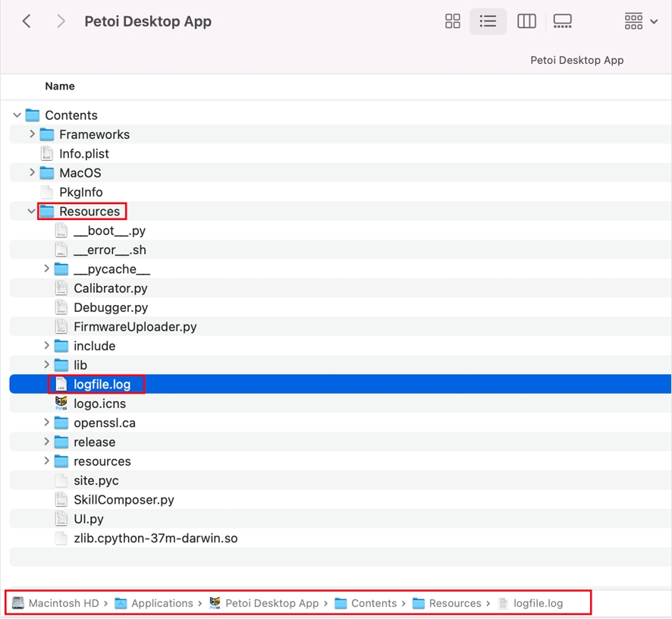Click the Info.plist file icon
The image size is (672, 619).
coord(47,153)
